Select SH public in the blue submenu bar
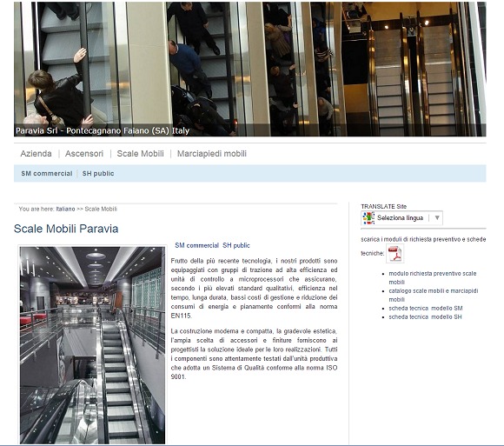Image resolution: width=504 pixels, height=446 pixels. [x=98, y=173]
